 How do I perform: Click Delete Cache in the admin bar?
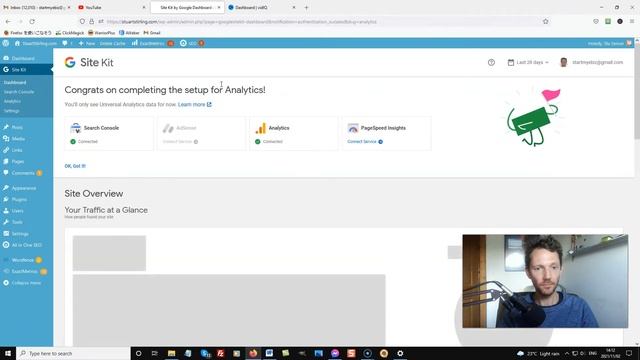point(113,43)
